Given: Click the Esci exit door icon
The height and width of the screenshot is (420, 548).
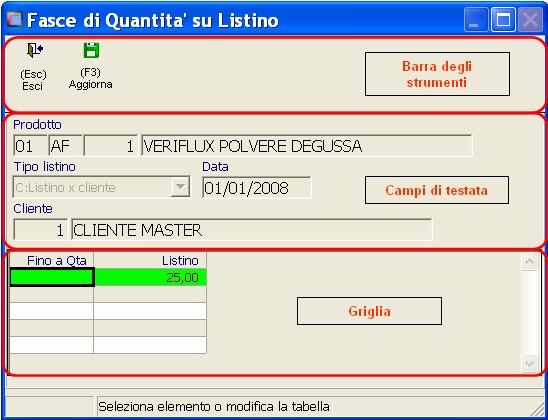Looking at the screenshot, I should [x=35, y=50].
